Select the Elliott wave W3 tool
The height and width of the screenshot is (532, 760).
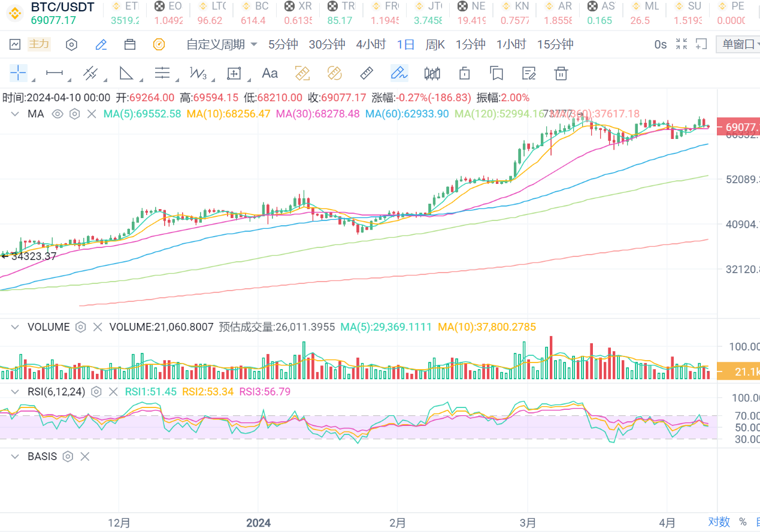pyautogui.click(x=198, y=74)
